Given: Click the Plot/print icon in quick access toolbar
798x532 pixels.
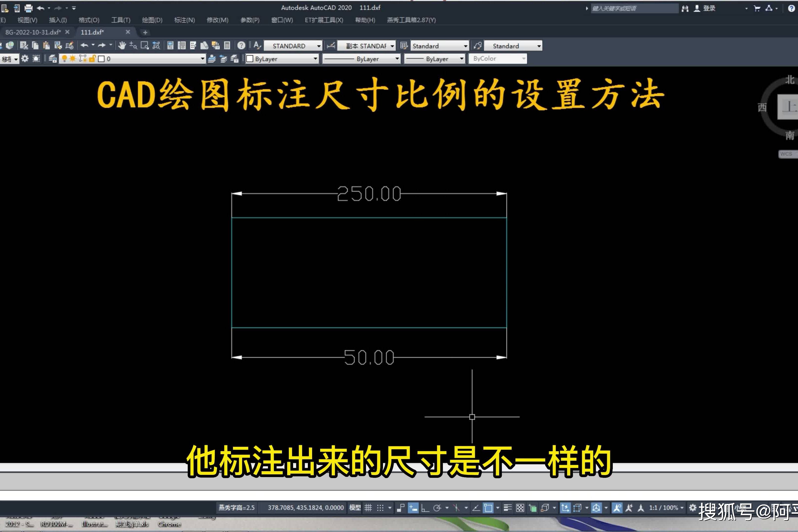Looking at the screenshot, I should point(29,8).
